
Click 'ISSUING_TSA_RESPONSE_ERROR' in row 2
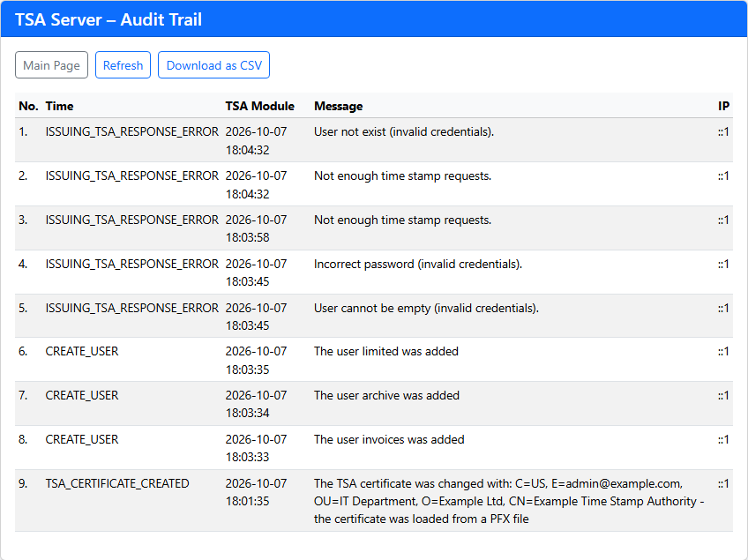(132, 176)
